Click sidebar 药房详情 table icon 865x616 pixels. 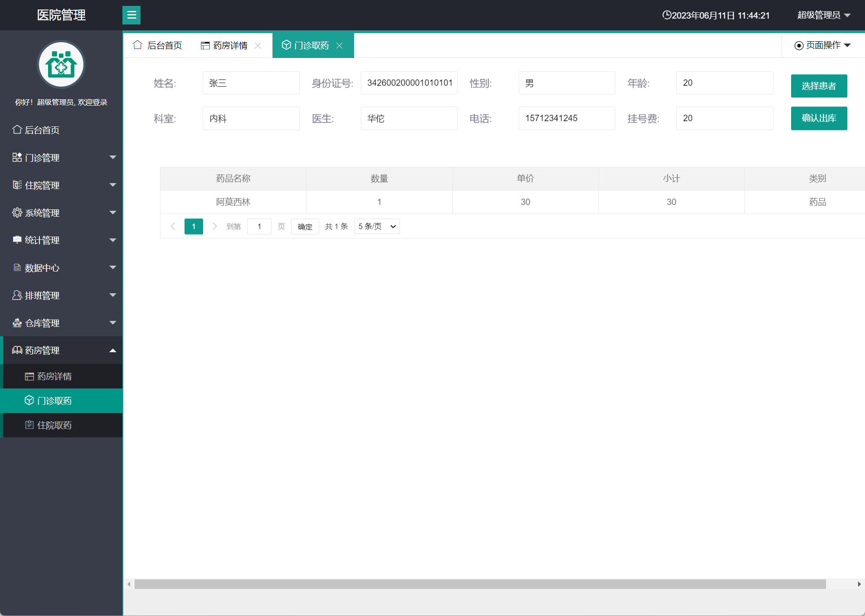[29, 376]
